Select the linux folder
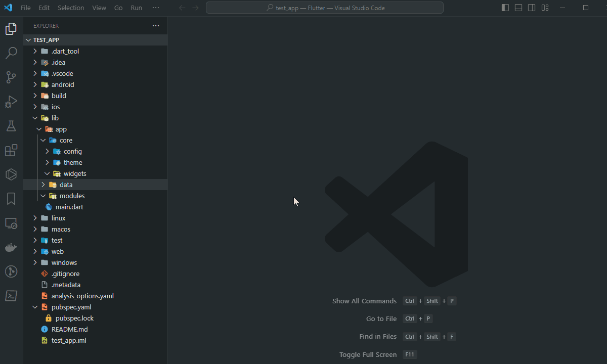The width and height of the screenshot is (607, 364). (x=95, y=218)
